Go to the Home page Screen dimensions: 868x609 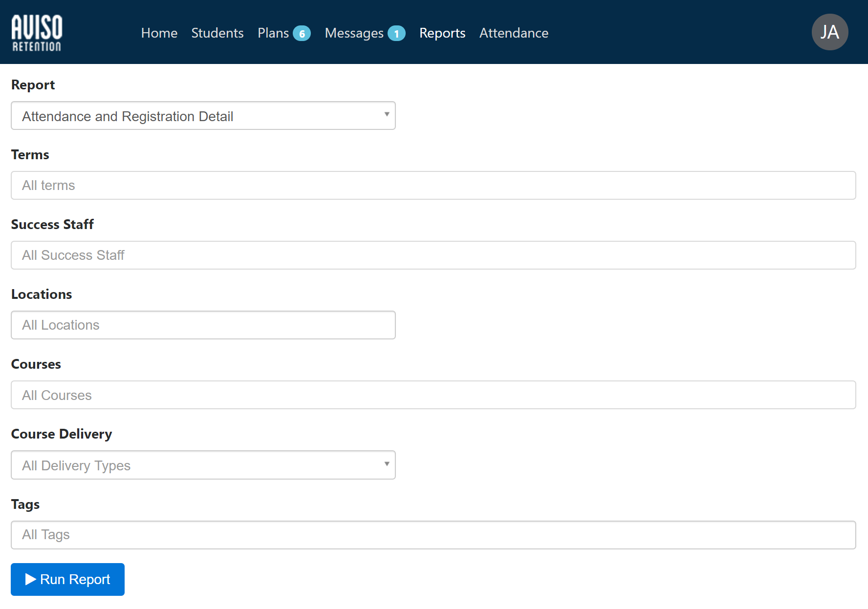pos(159,33)
